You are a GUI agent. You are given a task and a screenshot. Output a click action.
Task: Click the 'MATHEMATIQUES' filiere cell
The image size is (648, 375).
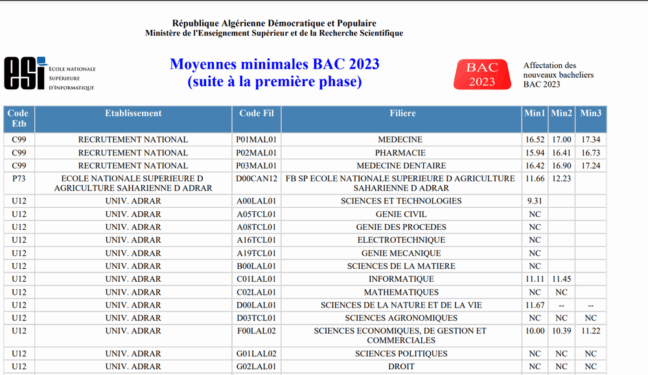tap(401, 292)
